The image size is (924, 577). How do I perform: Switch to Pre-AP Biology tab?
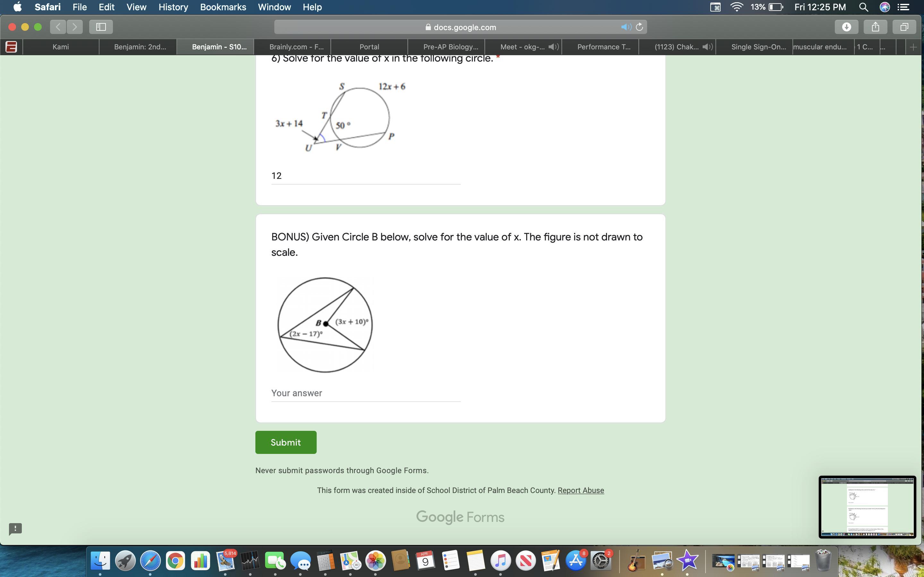(450, 47)
